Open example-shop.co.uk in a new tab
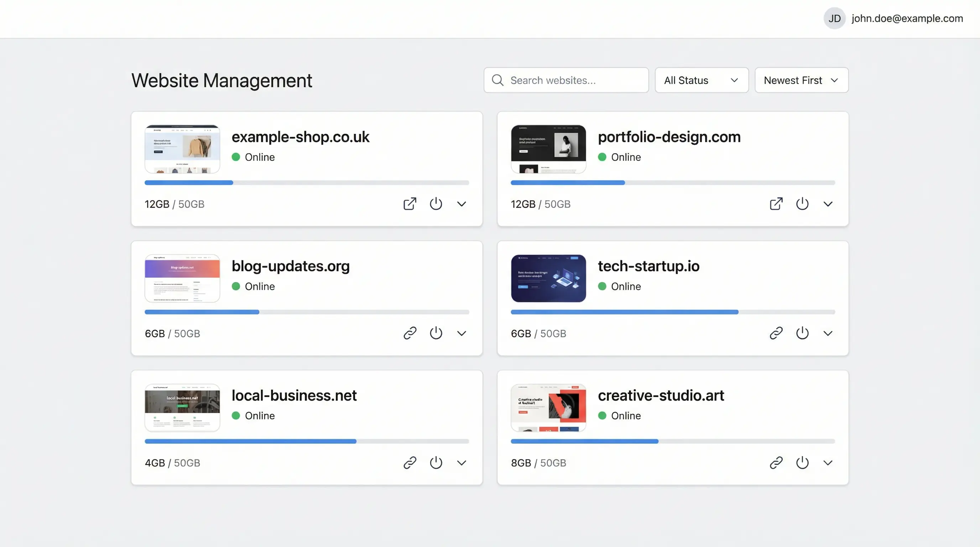This screenshot has width=980, height=547. coord(410,204)
